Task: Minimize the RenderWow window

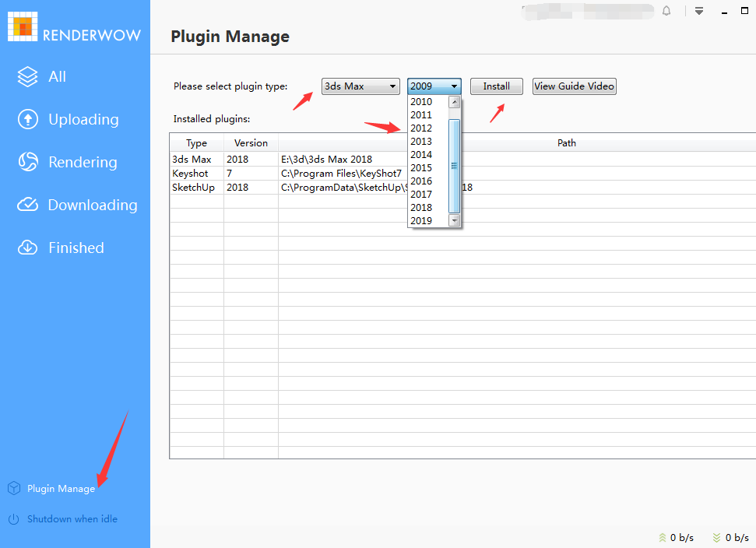Action: point(724,12)
